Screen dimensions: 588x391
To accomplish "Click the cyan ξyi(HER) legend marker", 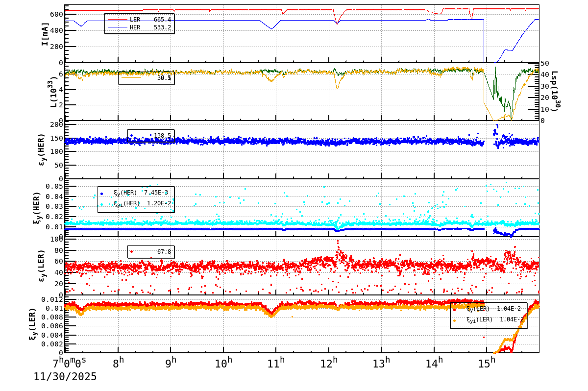I will click(102, 204).
